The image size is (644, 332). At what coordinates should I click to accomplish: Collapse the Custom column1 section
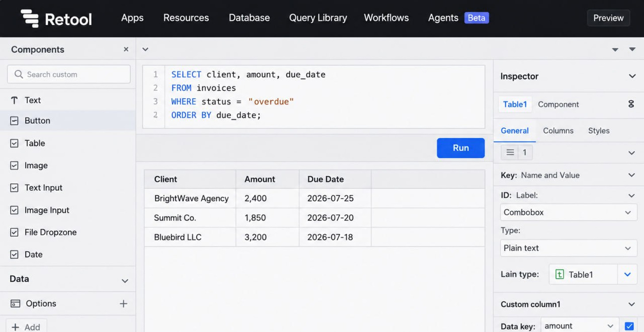[632, 305]
